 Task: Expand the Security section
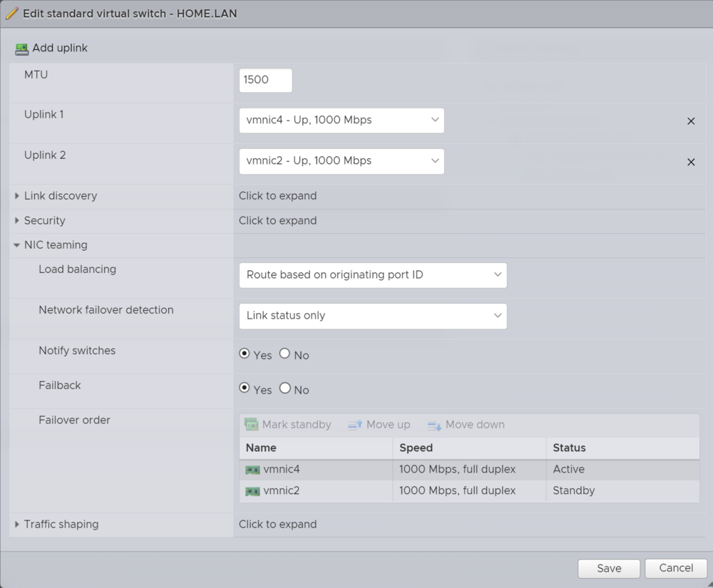click(x=17, y=220)
